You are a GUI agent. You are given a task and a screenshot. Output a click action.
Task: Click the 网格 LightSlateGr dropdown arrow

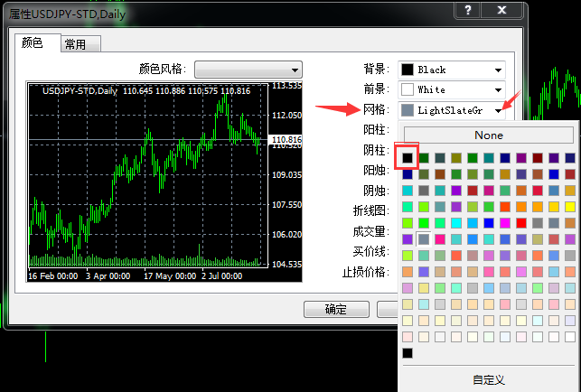tap(497, 110)
